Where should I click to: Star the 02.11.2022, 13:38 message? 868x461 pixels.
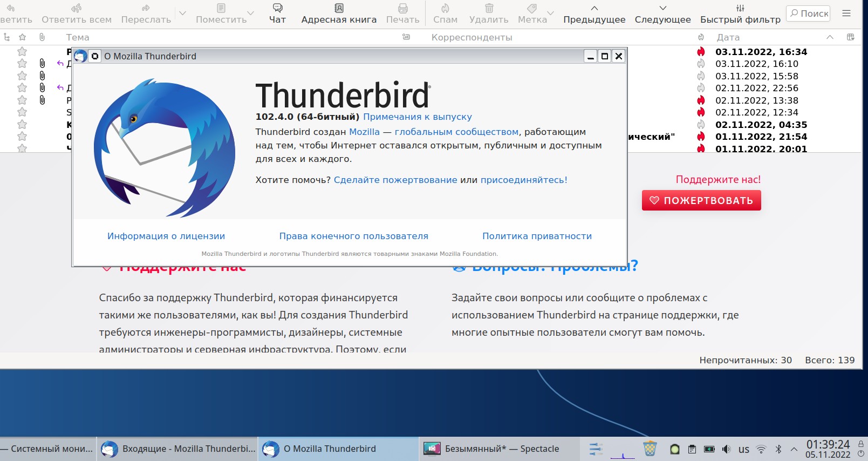[22, 100]
